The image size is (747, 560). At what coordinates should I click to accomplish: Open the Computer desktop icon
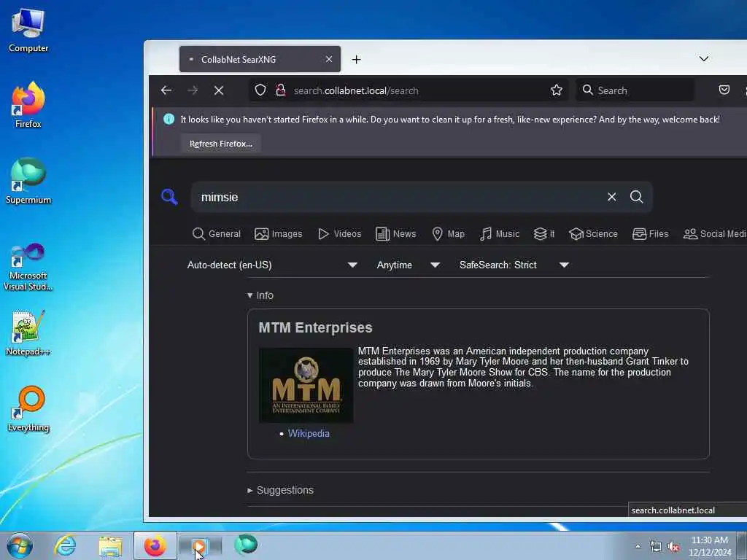28,31
